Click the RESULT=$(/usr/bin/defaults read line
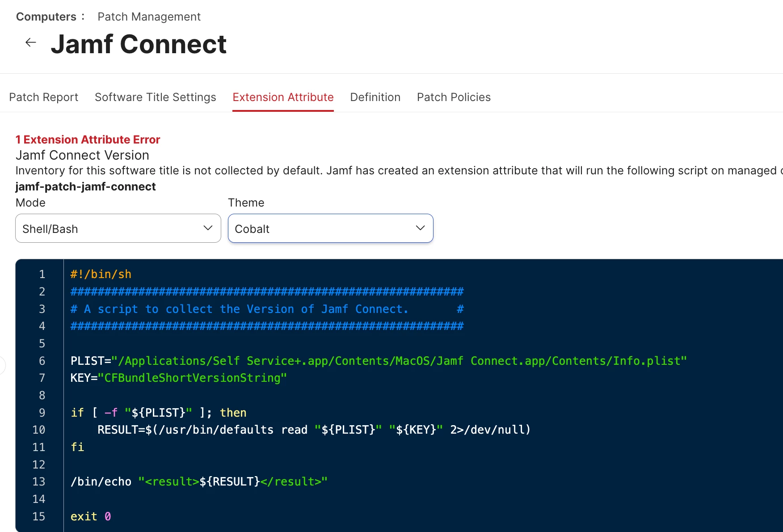This screenshot has width=783, height=532. tap(314, 430)
